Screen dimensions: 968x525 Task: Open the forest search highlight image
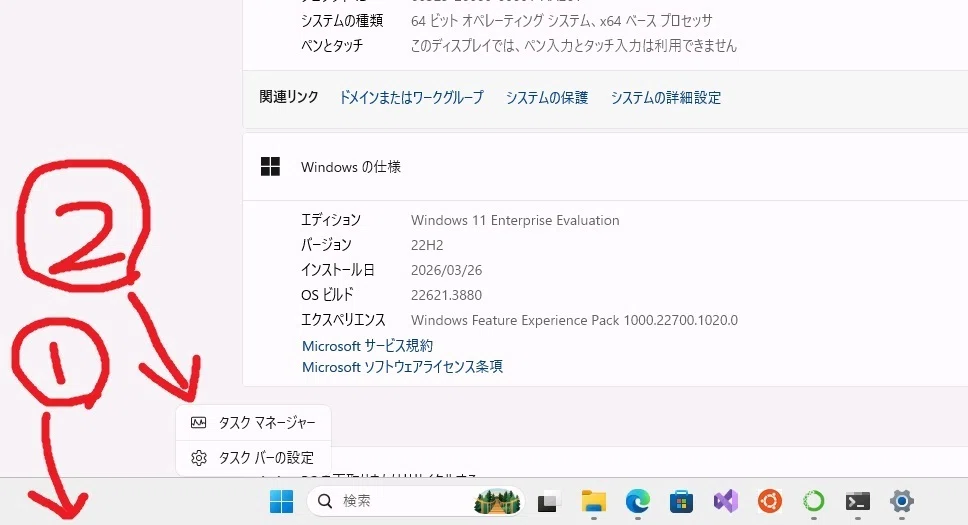click(497, 501)
